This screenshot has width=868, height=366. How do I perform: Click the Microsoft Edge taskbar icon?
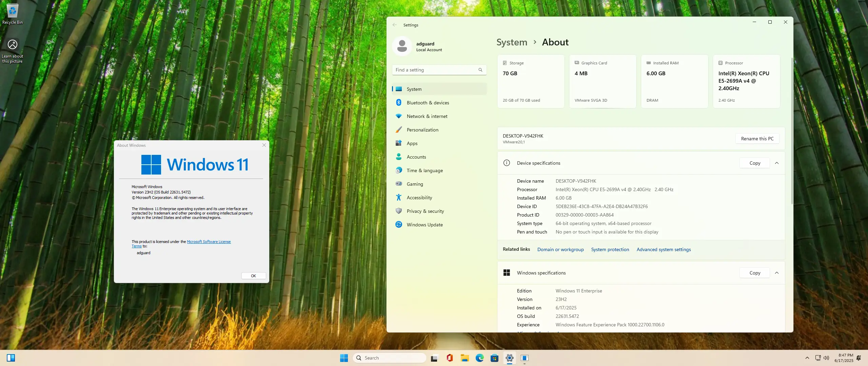click(479, 358)
